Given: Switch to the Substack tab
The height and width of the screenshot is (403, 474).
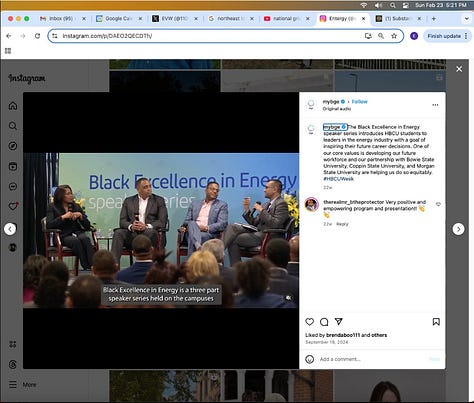Looking at the screenshot, I should click(x=398, y=19).
